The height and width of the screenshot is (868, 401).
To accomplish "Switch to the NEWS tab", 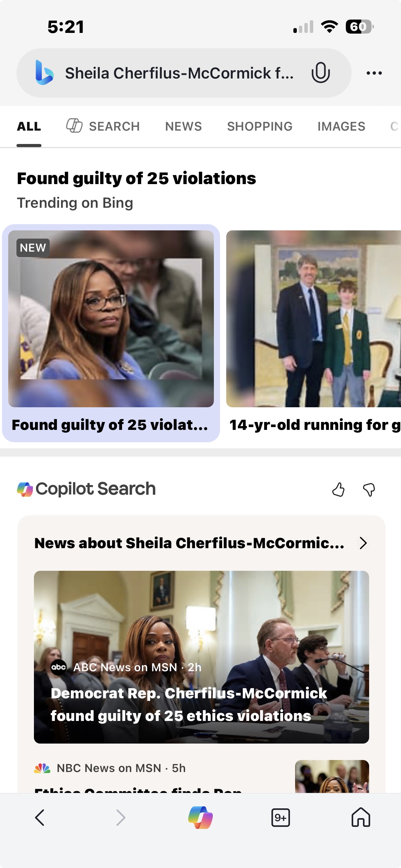I will tap(183, 126).
